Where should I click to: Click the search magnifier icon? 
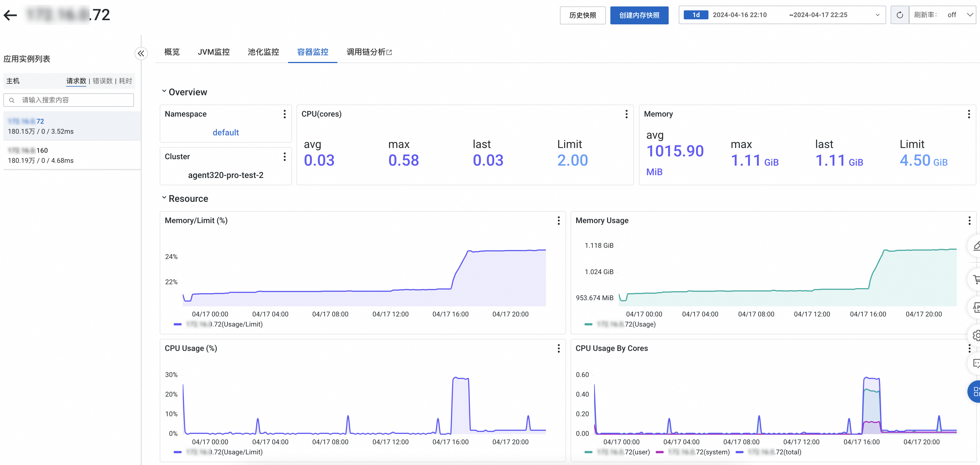[12, 100]
